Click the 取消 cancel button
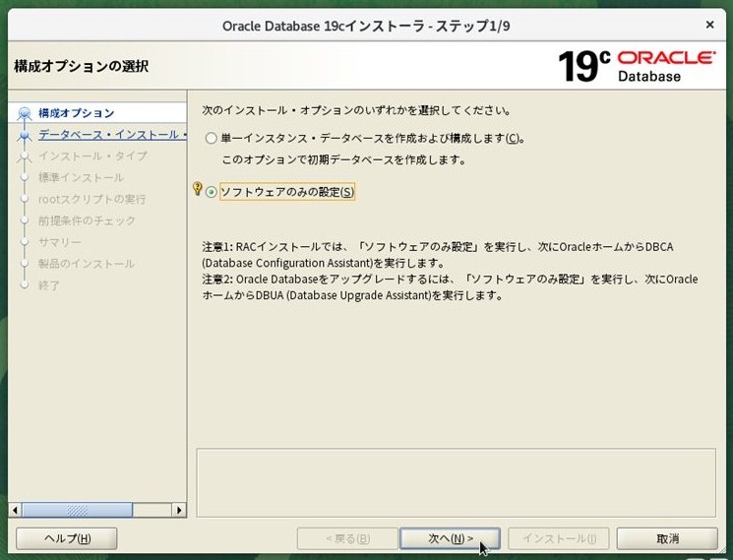Image resolution: width=733 pixels, height=560 pixels. [x=667, y=538]
